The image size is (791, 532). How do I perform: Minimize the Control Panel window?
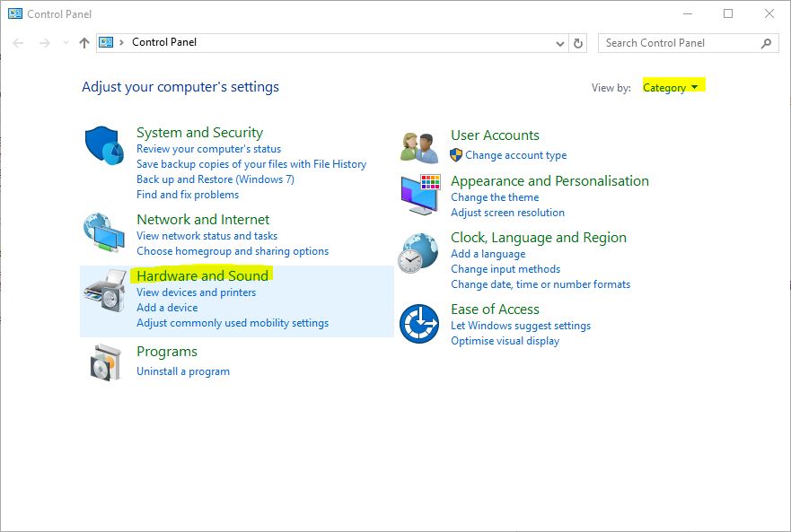687,13
